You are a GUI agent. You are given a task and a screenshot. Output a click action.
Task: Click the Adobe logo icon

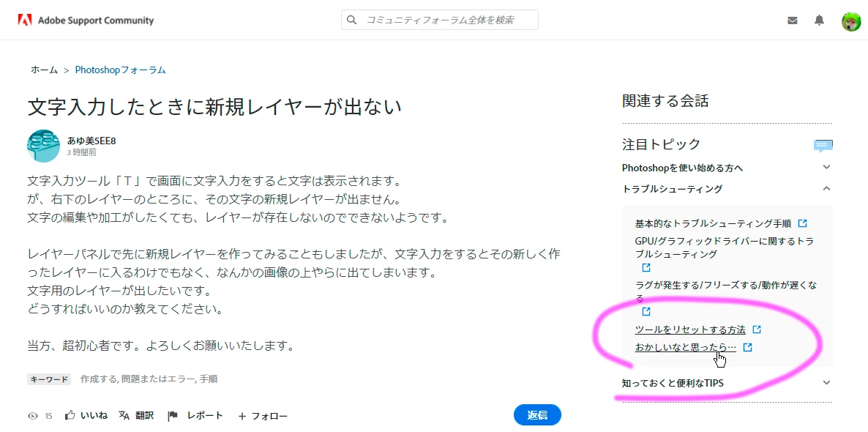coord(24,21)
